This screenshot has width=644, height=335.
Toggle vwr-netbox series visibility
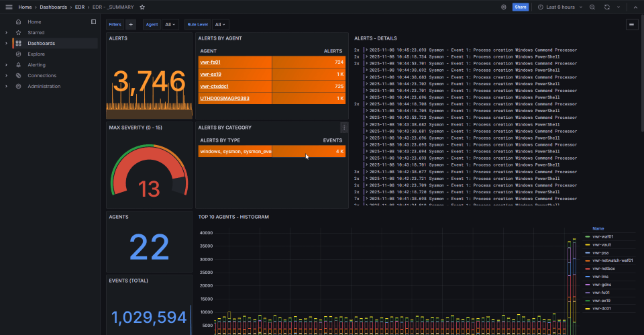point(604,268)
